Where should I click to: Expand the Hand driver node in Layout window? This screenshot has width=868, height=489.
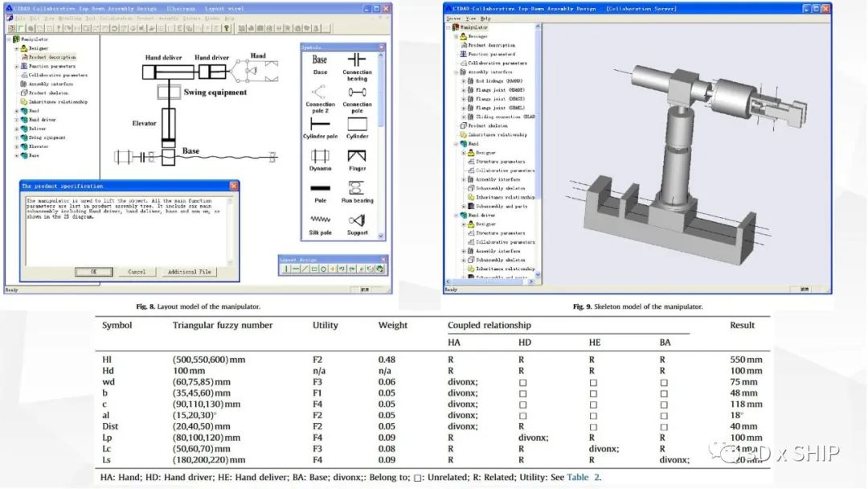click(17, 120)
